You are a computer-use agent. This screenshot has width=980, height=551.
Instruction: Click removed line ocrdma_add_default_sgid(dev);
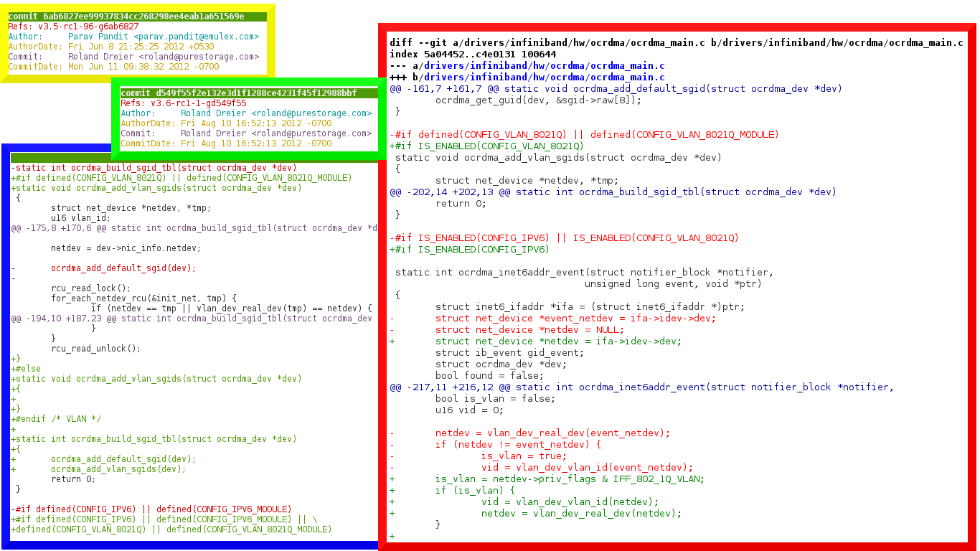123,268
